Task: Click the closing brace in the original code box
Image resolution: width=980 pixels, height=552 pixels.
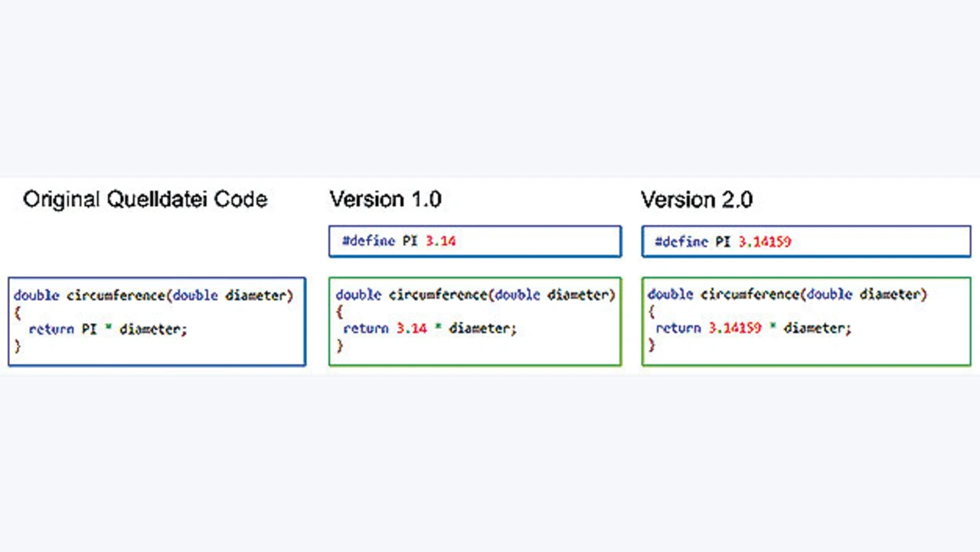Action: [18, 346]
